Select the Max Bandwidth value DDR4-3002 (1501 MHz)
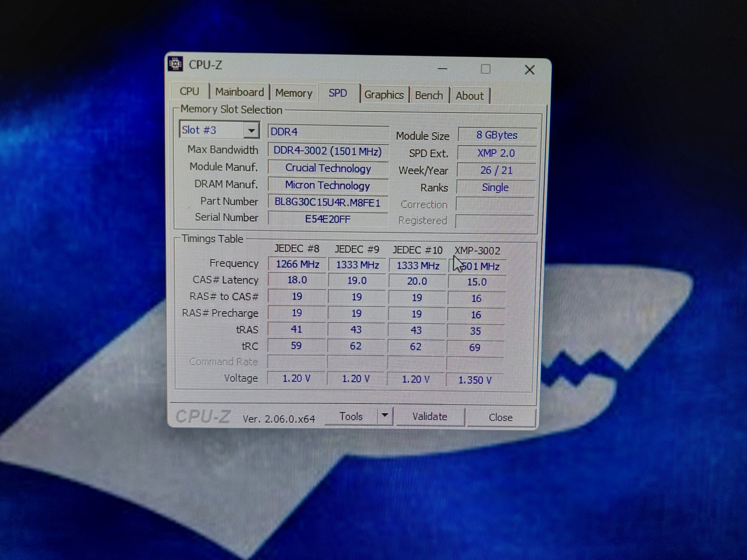 pyautogui.click(x=328, y=151)
